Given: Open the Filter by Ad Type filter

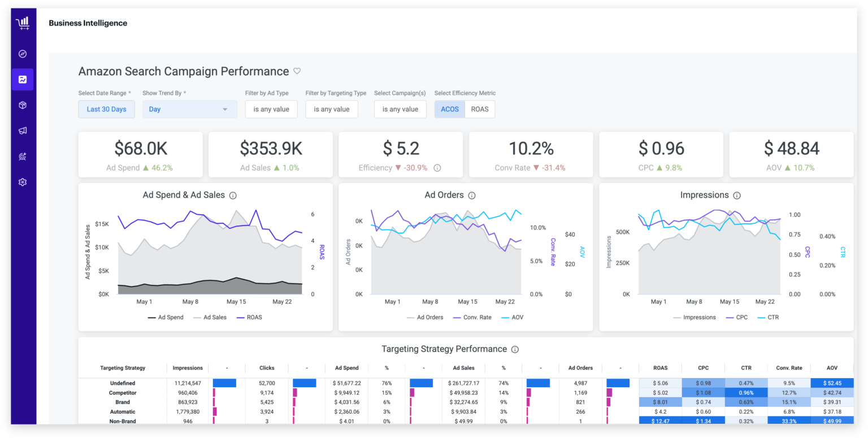Looking at the screenshot, I should [x=271, y=109].
